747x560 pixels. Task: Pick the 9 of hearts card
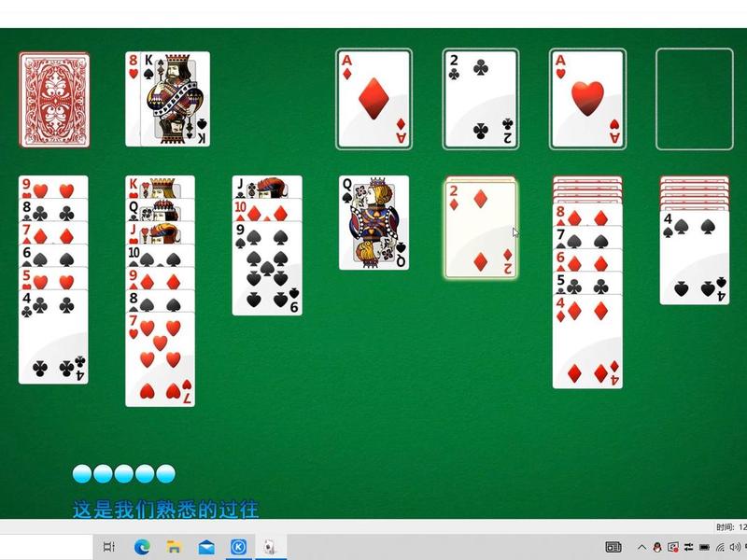point(53,187)
